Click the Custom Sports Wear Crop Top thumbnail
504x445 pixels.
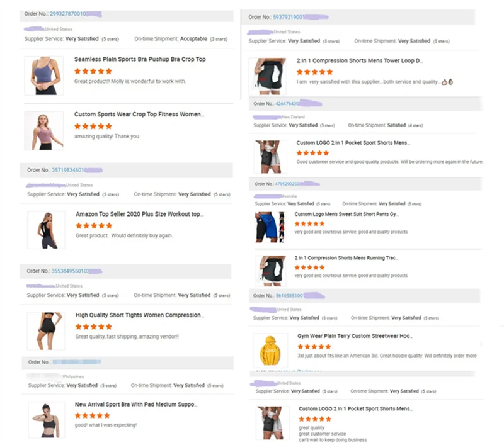tap(43, 131)
